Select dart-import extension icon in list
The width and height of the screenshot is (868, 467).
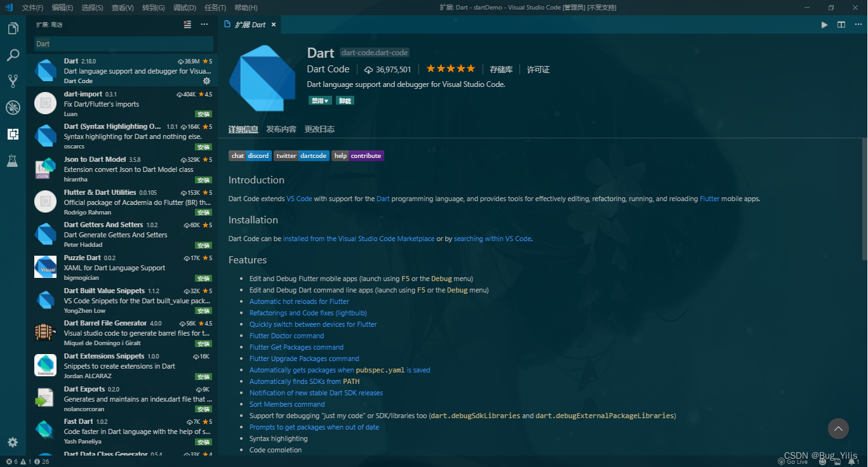[45, 103]
